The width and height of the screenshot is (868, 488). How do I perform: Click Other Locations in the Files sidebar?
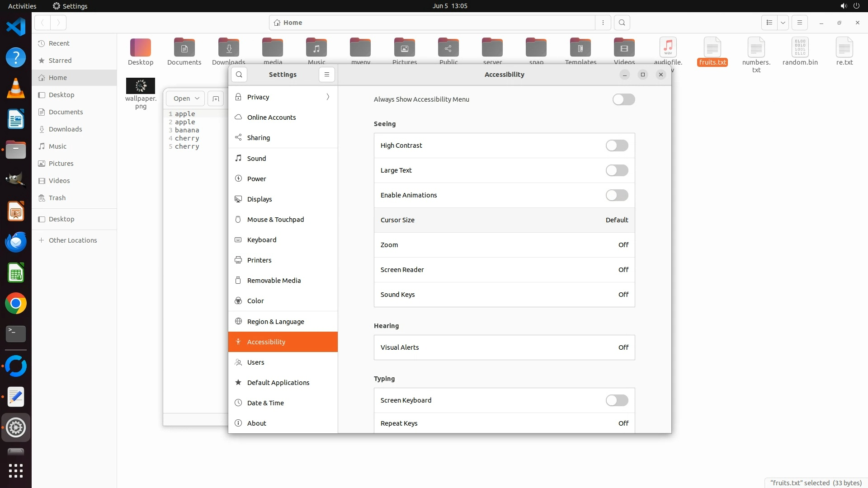(x=73, y=240)
